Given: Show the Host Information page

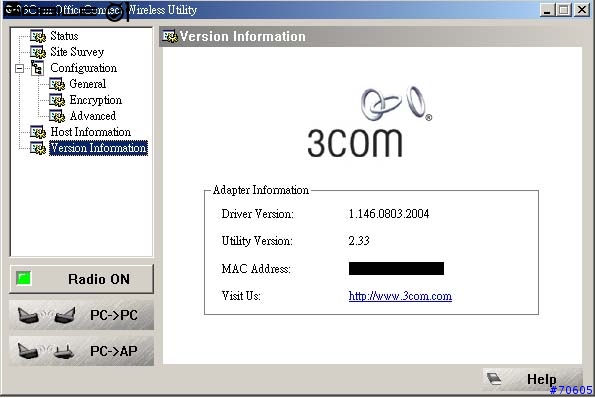Looking at the screenshot, I should 91,132.
